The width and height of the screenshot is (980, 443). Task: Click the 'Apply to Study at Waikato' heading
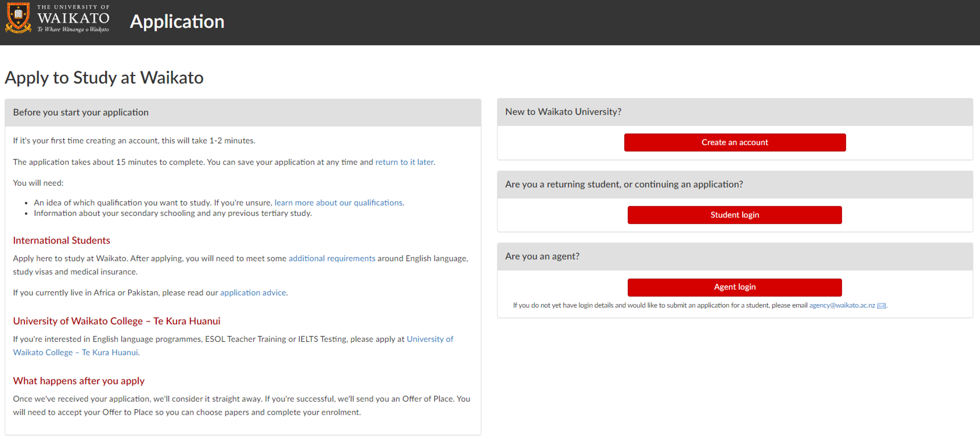click(x=104, y=77)
